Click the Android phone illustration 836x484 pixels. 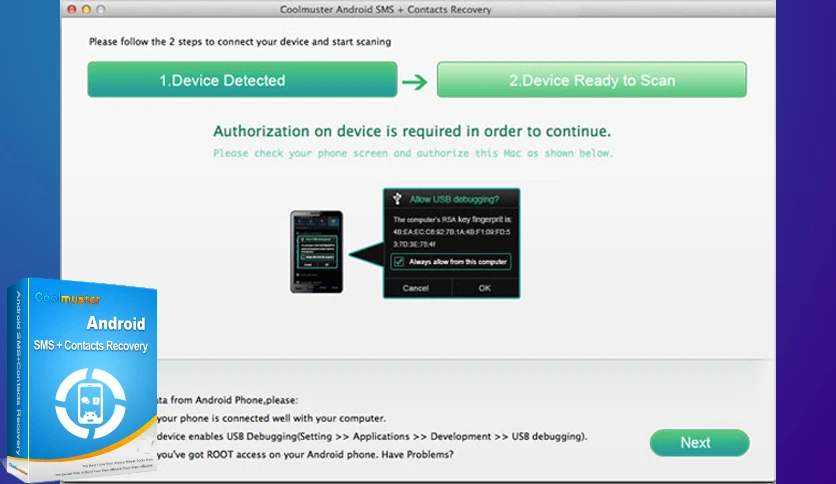[316, 252]
